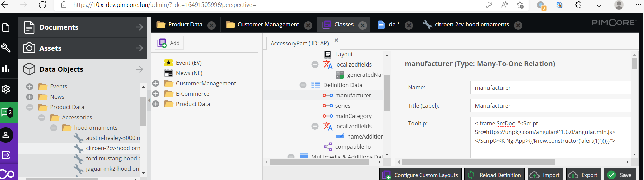644x180 pixels.
Task: Select the series relation field
Action: click(x=343, y=106)
